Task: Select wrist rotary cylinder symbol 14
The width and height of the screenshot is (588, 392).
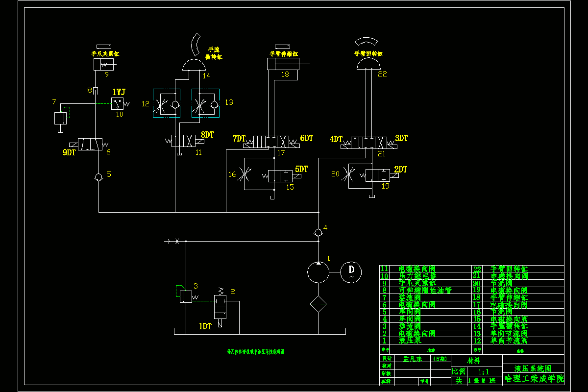Action: [x=195, y=64]
